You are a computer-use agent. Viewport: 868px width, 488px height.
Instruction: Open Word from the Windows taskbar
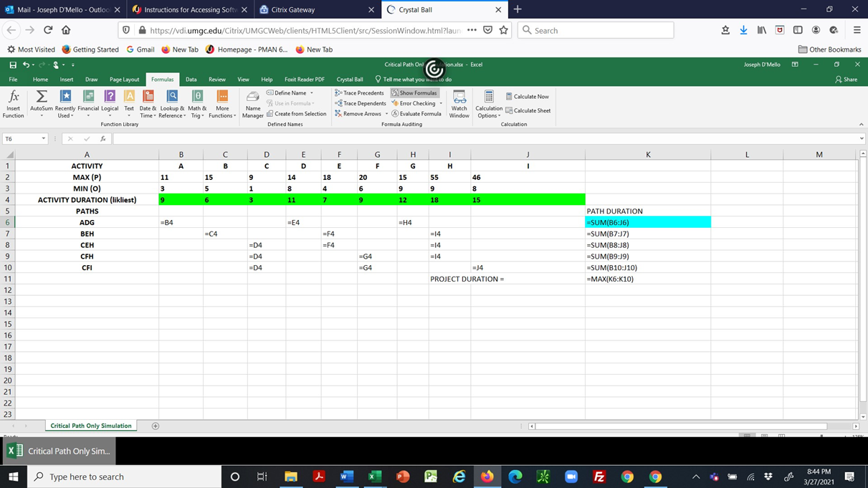click(x=347, y=477)
